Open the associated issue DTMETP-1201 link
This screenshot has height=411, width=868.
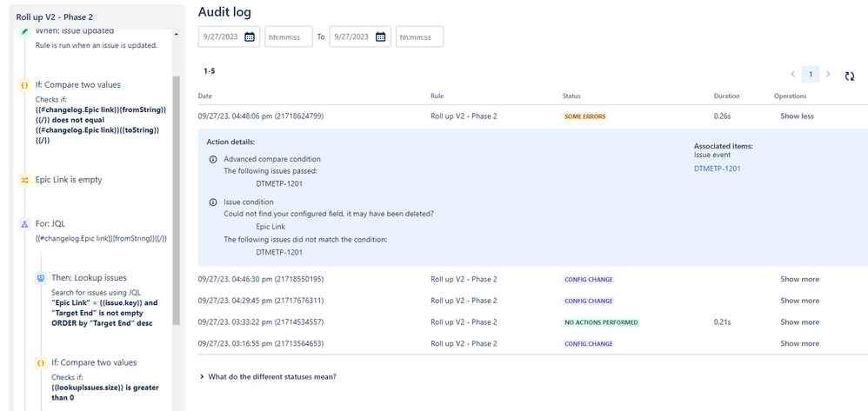717,169
